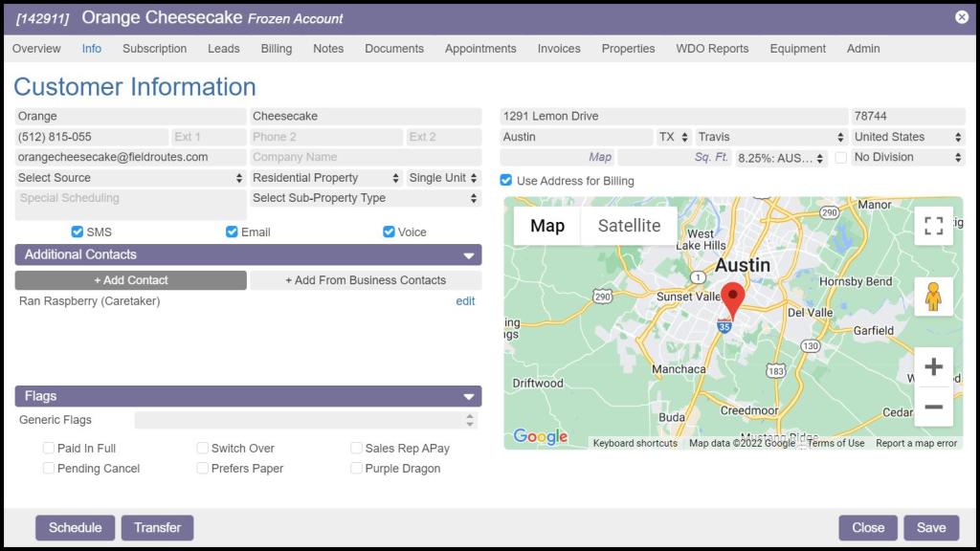Click the red location pin on map
The width and height of the screenshot is (980, 551).
pyautogui.click(x=732, y=299)
